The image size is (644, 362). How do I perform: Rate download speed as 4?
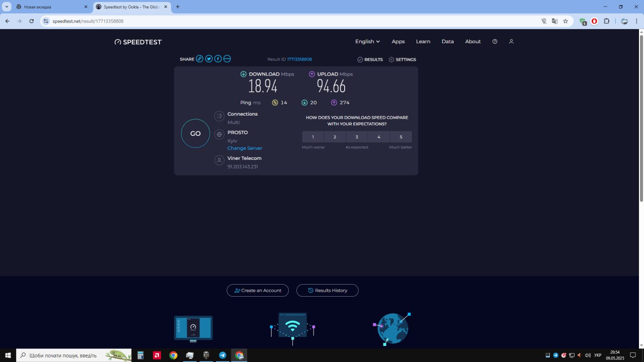point(379,137)
